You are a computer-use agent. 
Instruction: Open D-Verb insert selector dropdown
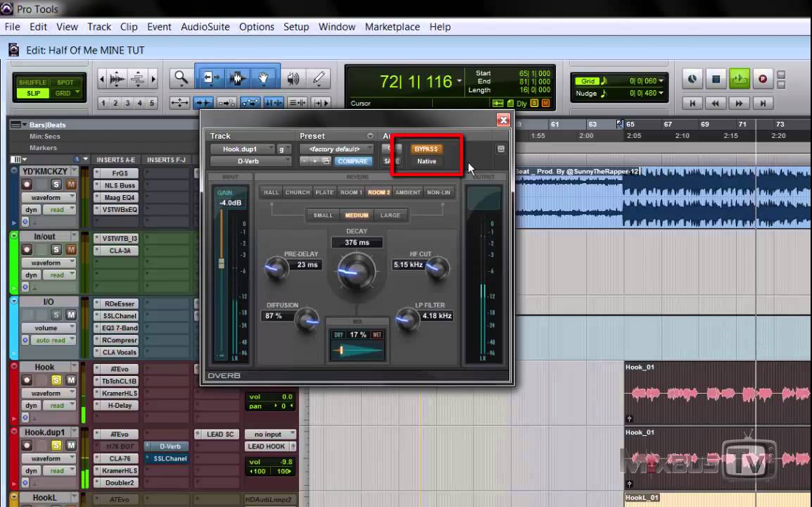click(x=250, y=161)
